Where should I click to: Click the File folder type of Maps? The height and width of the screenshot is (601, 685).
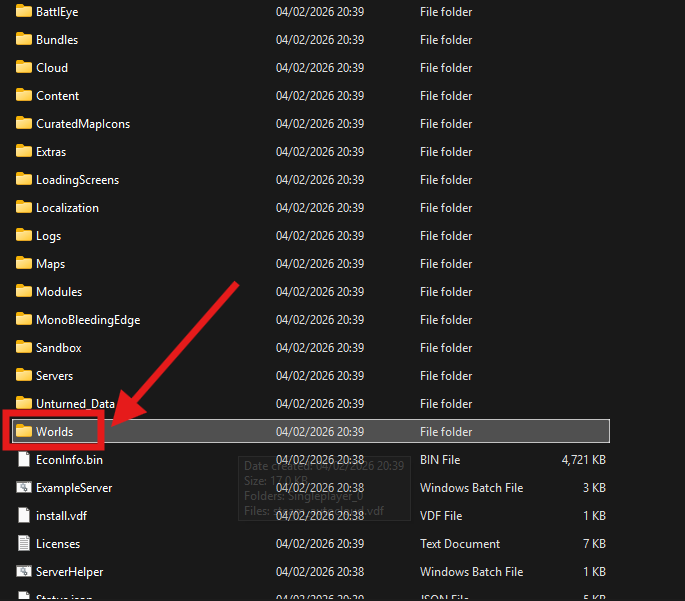point(446,264)
